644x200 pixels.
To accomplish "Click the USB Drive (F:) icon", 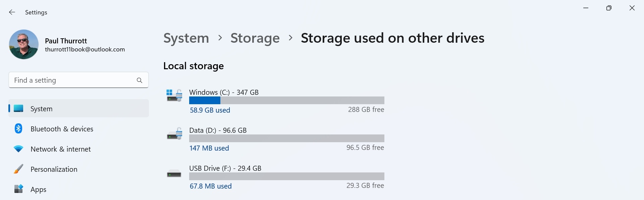I will (174, 174).
